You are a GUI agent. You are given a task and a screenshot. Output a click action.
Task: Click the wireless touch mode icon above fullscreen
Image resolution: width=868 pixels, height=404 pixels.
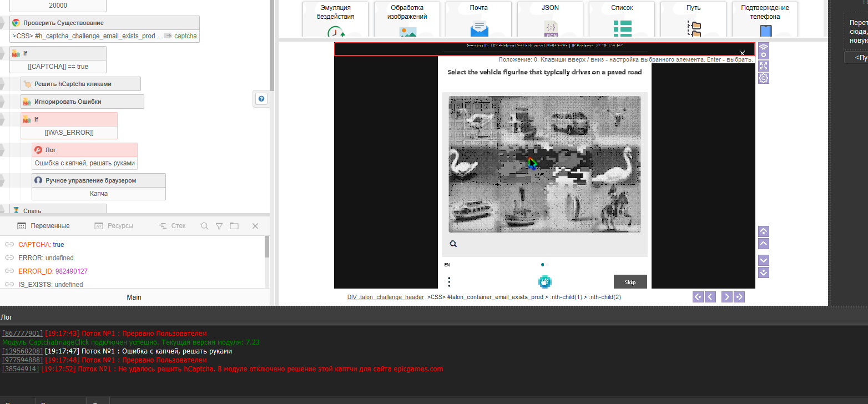coord(764,51)
